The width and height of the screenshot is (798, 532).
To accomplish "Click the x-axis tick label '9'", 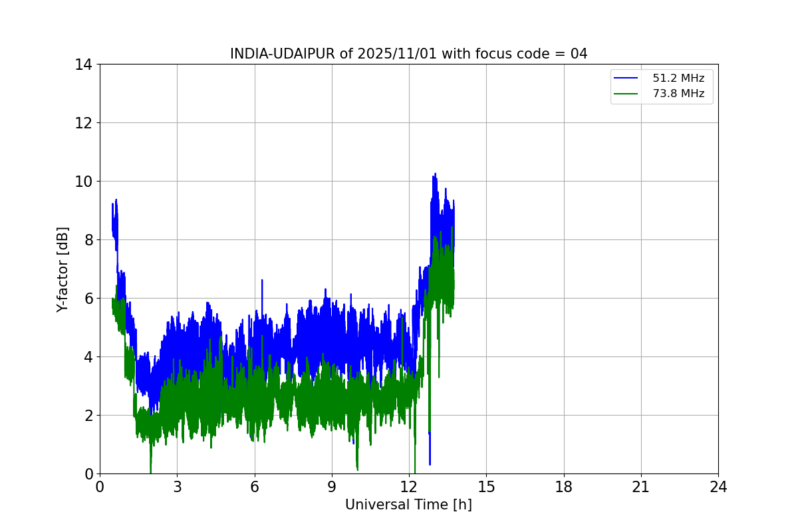I will 332,487.
